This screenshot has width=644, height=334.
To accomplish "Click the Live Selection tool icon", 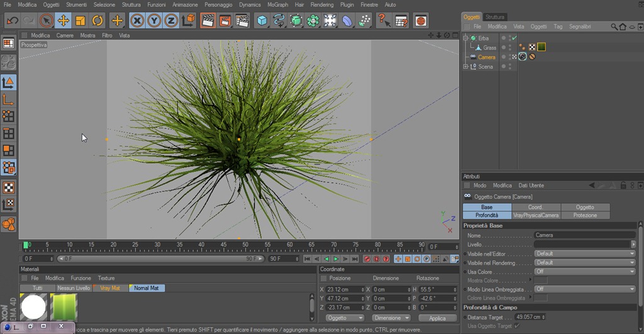I will click(x=47, y=21).
